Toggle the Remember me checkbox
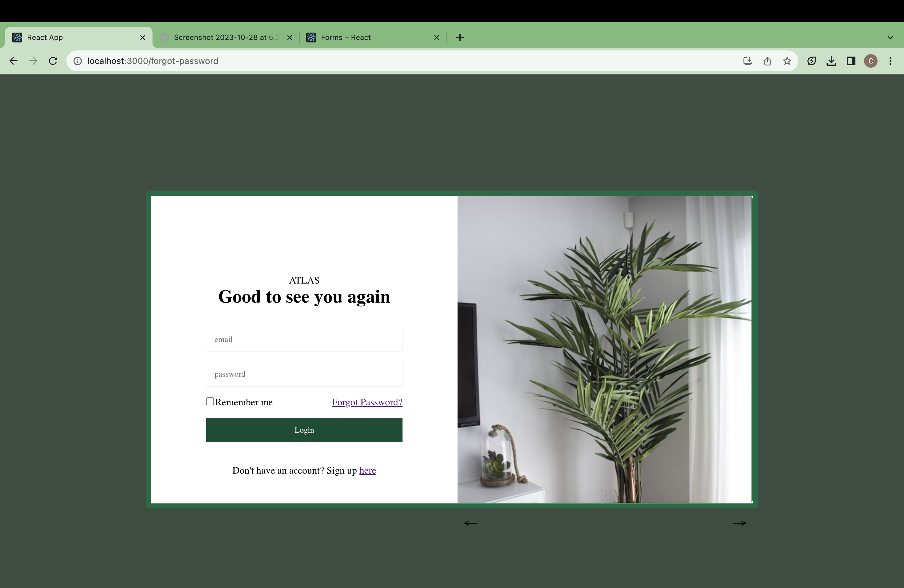 [x=209, y=401]
